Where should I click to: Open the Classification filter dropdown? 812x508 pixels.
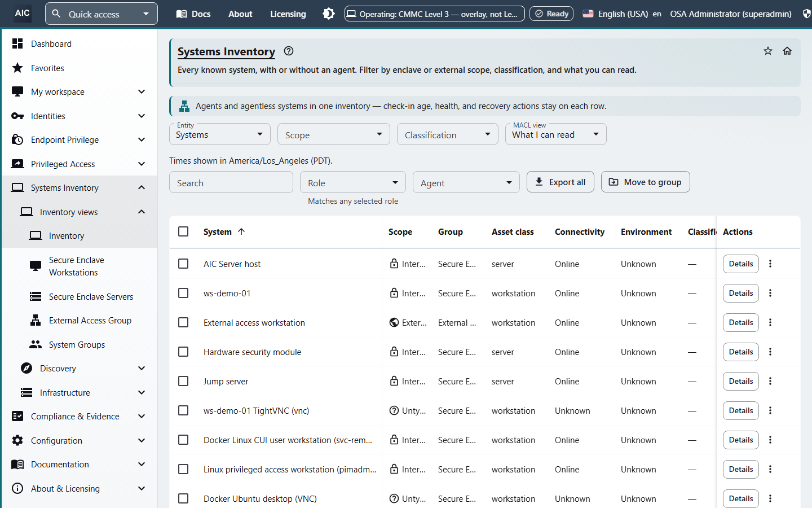point(448,134)
